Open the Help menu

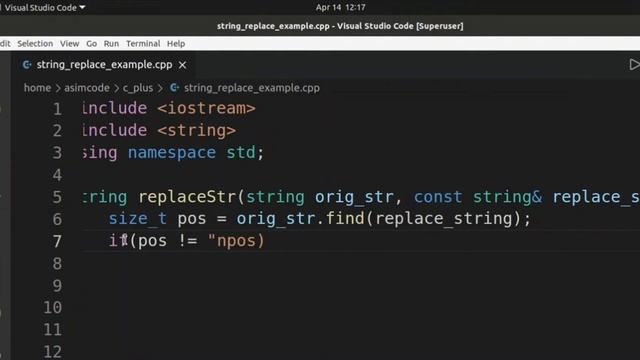coord(176,44)
